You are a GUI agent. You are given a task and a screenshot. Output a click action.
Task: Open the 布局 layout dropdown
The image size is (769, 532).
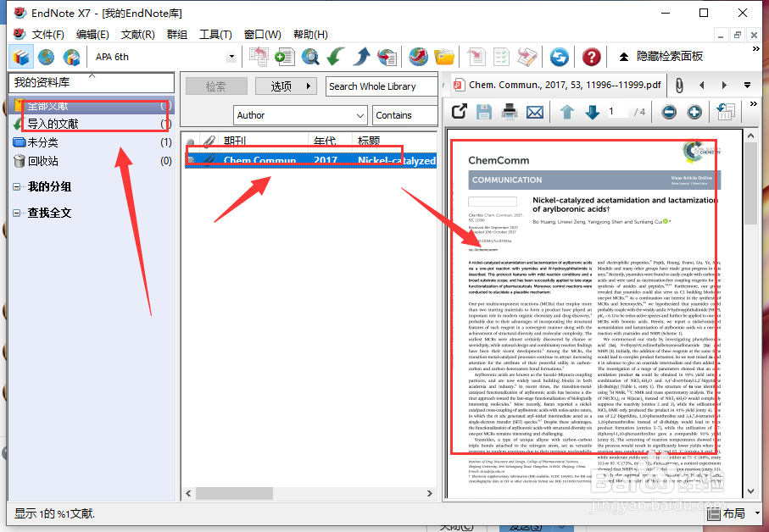[734, 513]
